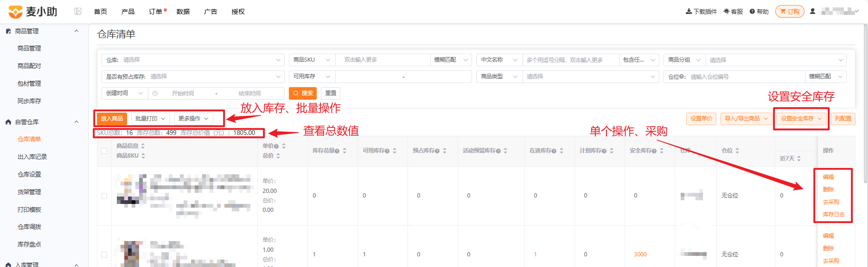Collapse the sidebar with the toggle icon
Image resolution: width=868 pixels, height=267 pixels.
(x=78, y=11)
